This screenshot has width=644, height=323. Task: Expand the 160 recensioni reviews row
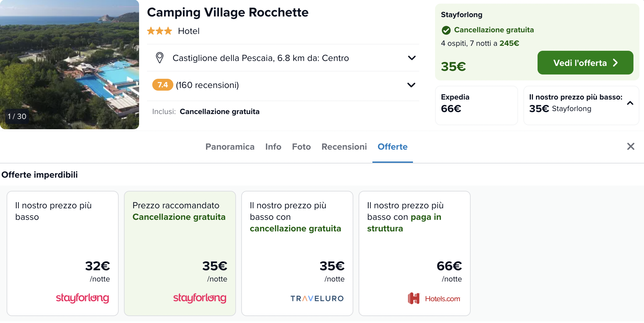pos(283,85)
